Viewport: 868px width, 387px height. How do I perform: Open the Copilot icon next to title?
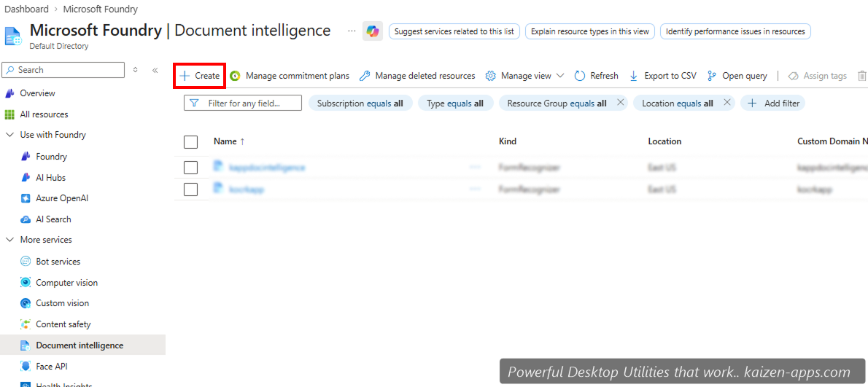pos(373,31)
